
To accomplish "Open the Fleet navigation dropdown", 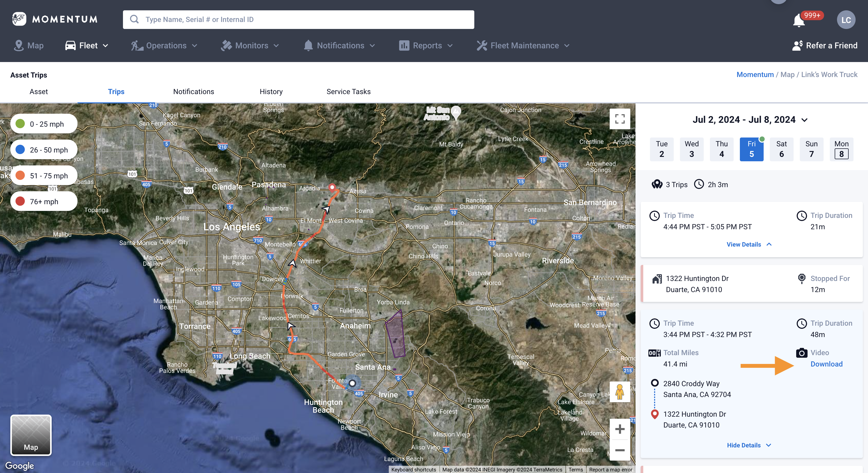I will [x=87, y=45].
